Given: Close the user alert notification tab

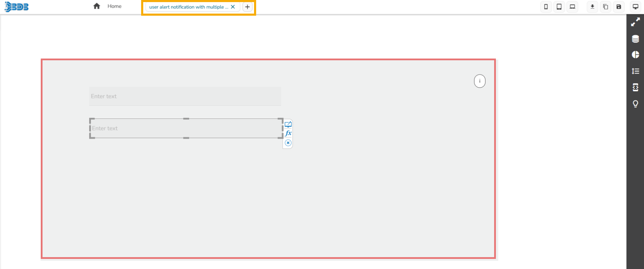Looking at the screenshot, I should [x=233, y=7].
